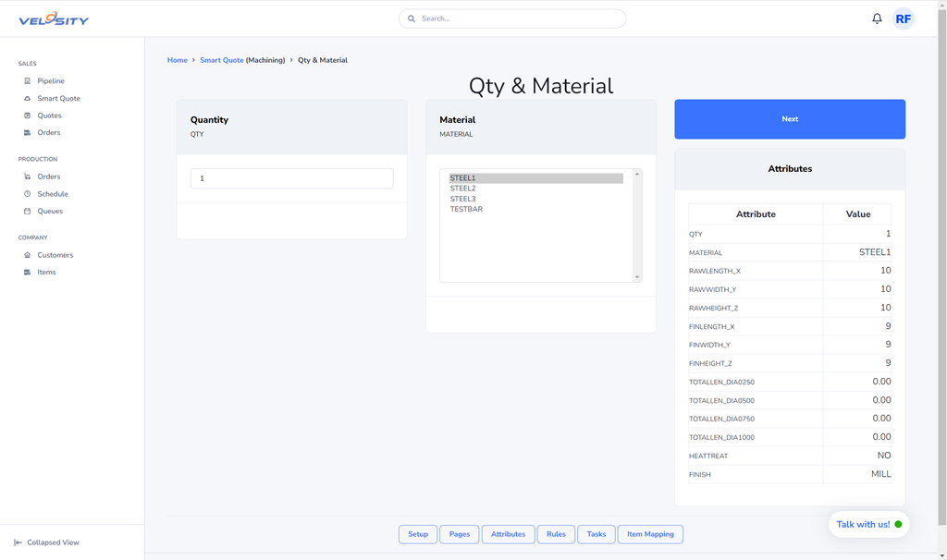
Task: Open Items under Company
Action: [46, 272]
